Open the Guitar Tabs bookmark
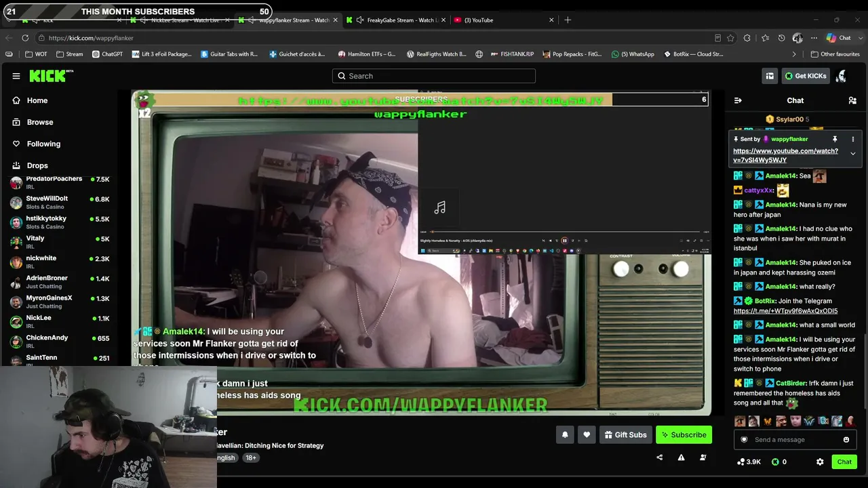Image resolution: width=868 pixels, height=488 pixels. pyautogui.click(x=229, y=54)
